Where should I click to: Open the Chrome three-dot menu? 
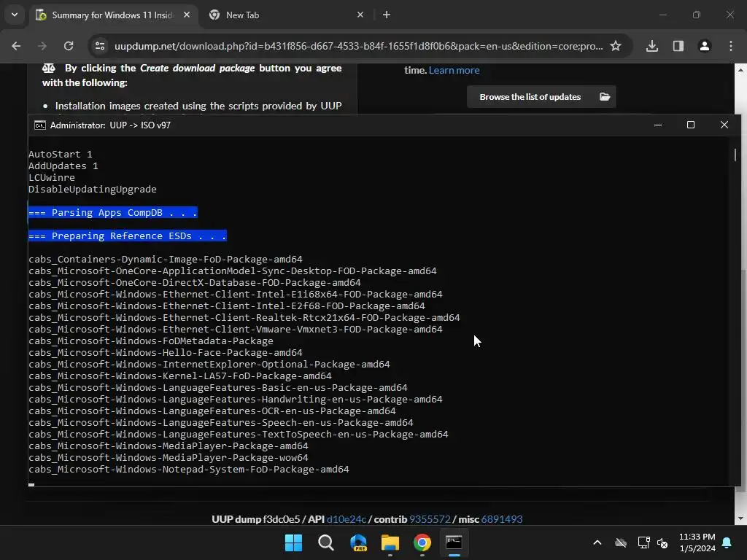coord(731,46)
